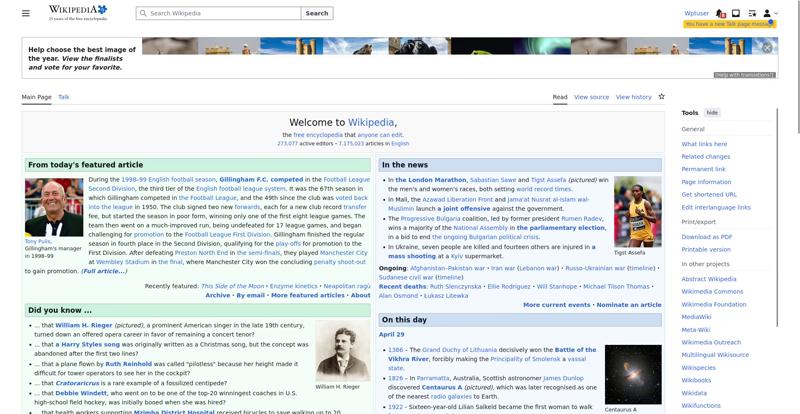
Task: Open the View history tab
Action: coord(633,97)
